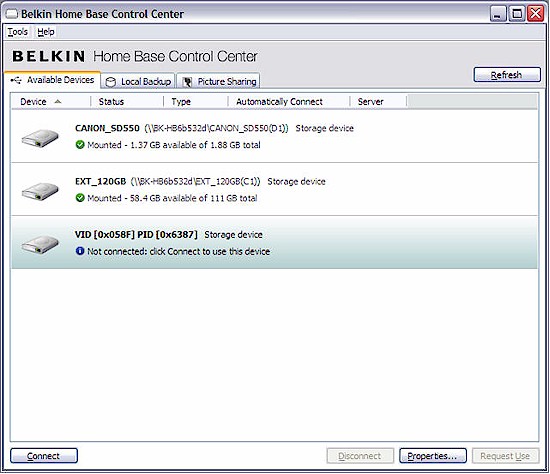The width and height of the screenshot is (550, 474).
Task: Switch to the Picture Sharing tab
Action: click(219, 81)
